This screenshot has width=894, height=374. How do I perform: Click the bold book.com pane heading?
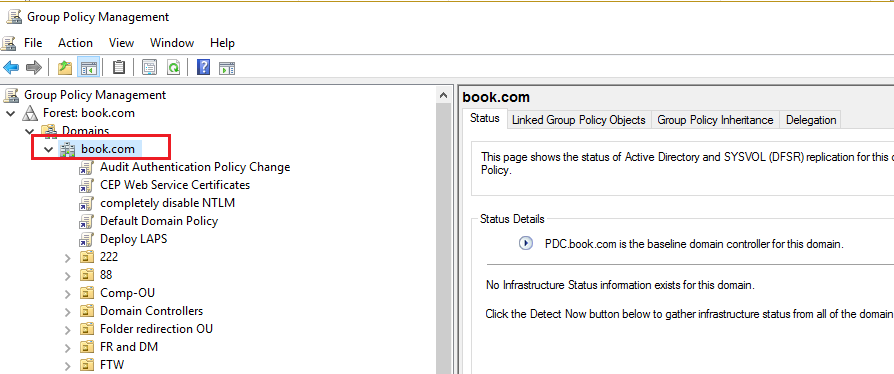(x=496, y=97)
